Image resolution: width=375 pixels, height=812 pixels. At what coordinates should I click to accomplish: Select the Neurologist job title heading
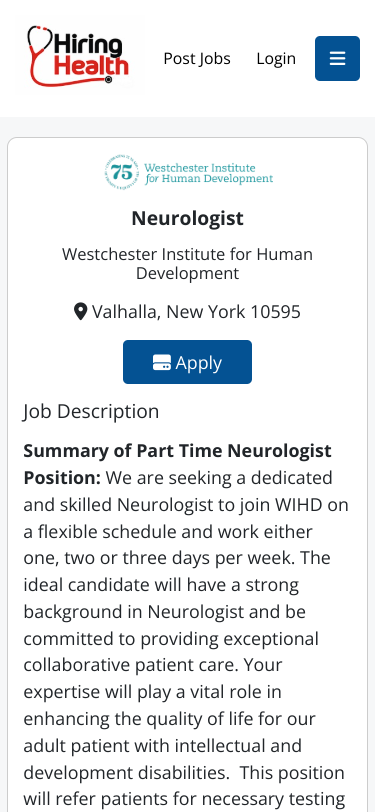click(x=188, y=218)
